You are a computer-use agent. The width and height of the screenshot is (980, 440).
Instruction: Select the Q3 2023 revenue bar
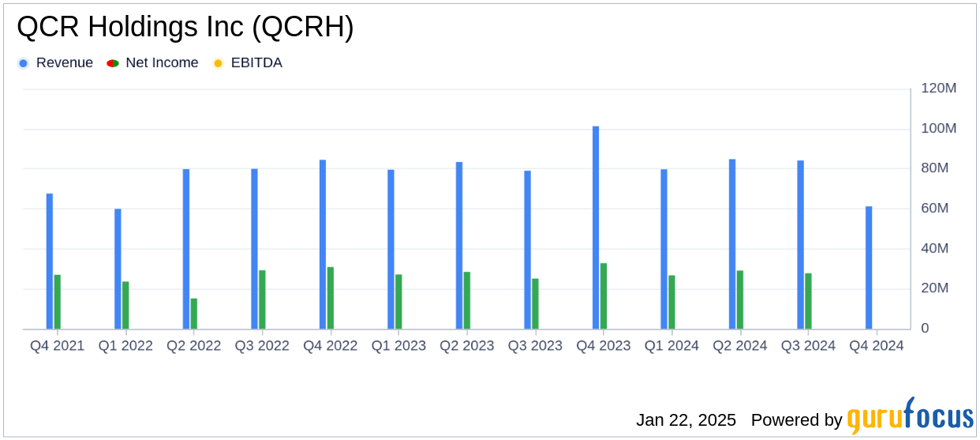pos(527,250)
